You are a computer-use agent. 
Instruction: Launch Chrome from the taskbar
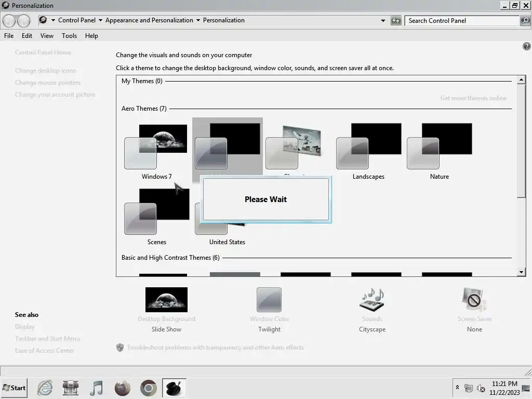[x=148, y=388]
